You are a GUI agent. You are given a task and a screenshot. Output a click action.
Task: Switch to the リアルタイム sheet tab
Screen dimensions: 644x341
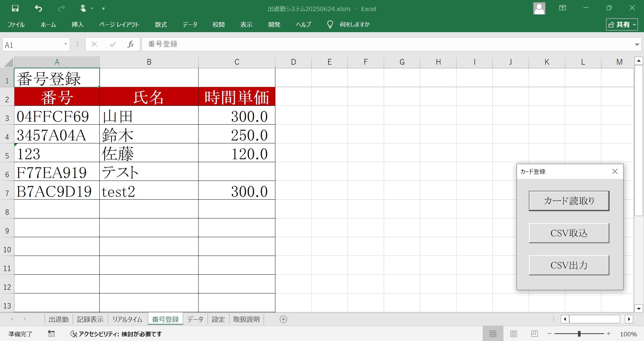point(127,319)
